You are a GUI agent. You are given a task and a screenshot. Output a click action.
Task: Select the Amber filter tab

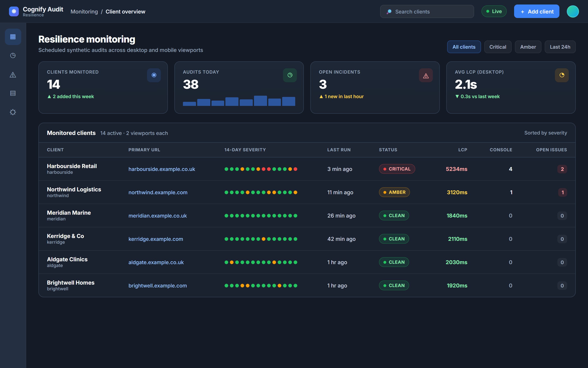pos(528,47)
